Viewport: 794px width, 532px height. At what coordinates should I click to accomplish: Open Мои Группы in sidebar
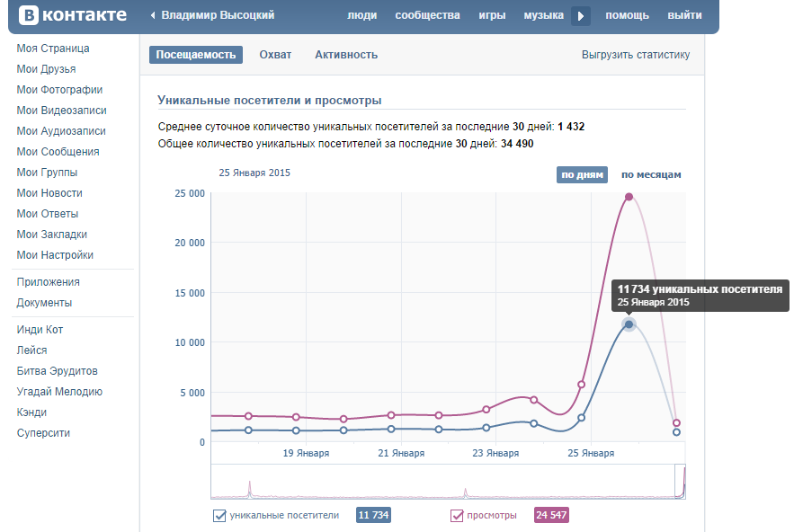47,173
